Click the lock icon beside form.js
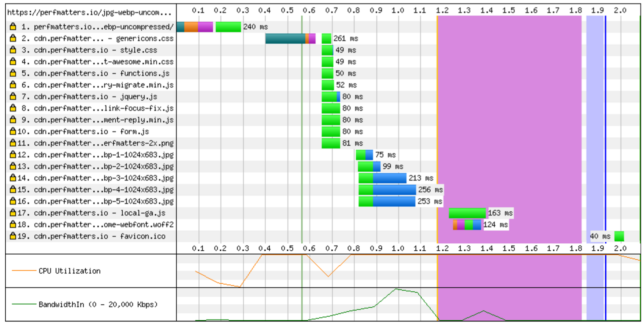This screenshot has width=644, height=325. (x=13, y=131)
